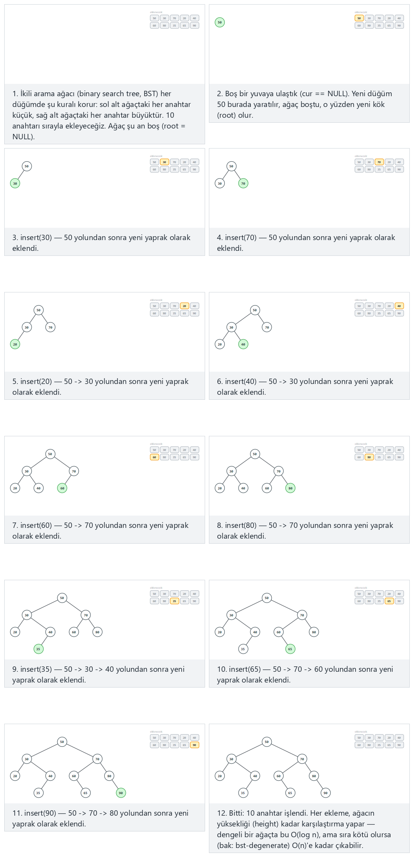The image size is (414, 868).
Task: Click node 60 in the step 10 tree
Action: (x=279, y=632)
